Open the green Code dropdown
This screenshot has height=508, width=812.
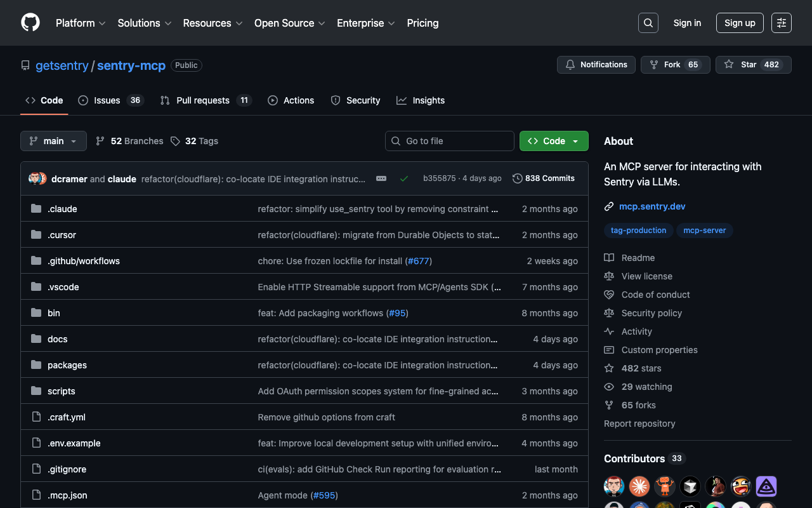[553, 141]
